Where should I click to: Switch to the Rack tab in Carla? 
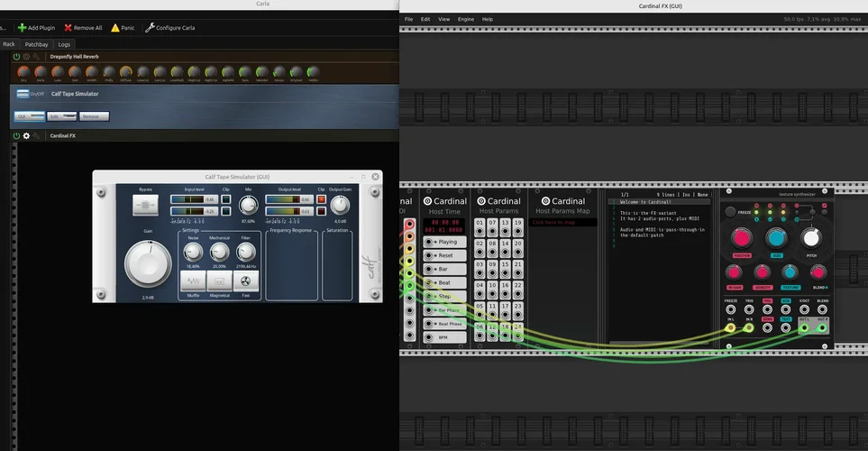tap(9, 44)
